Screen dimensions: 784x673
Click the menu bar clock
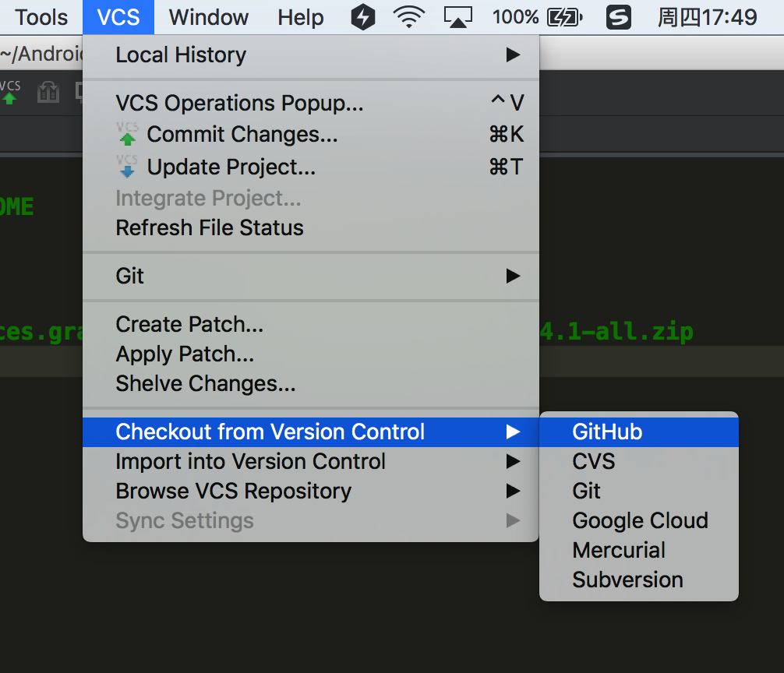[x=707, y=17]
